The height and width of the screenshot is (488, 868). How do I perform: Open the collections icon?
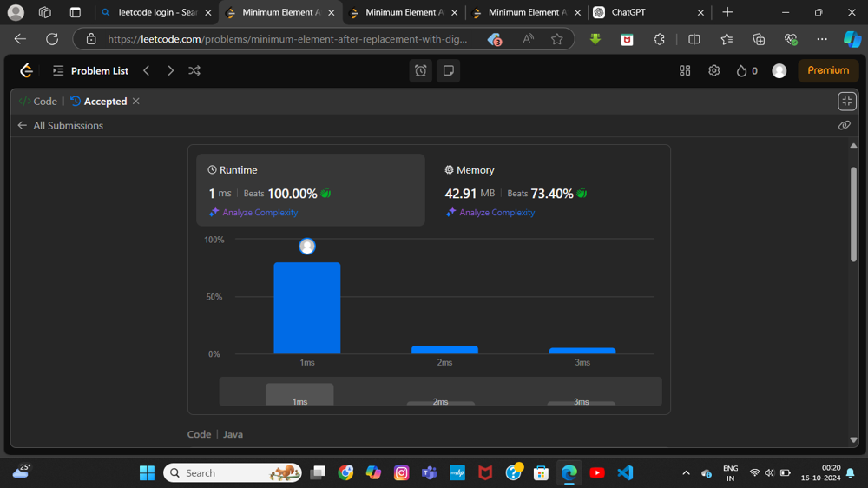click(x=759, y=39)
